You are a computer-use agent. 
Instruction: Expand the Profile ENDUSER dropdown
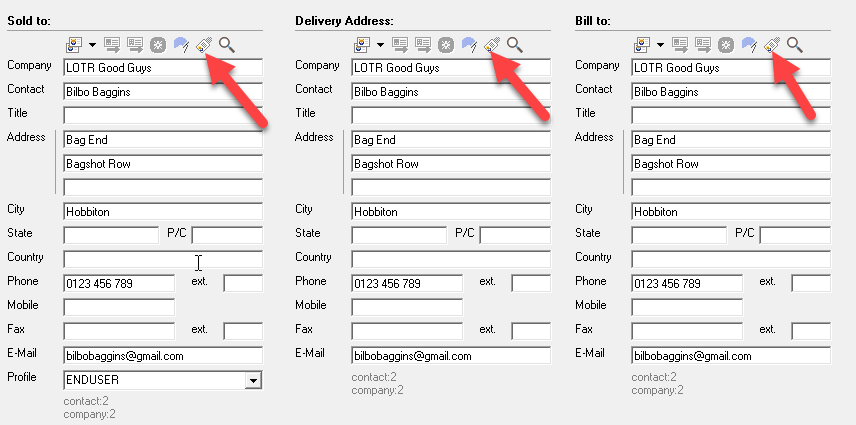click(x=254, y=380)
